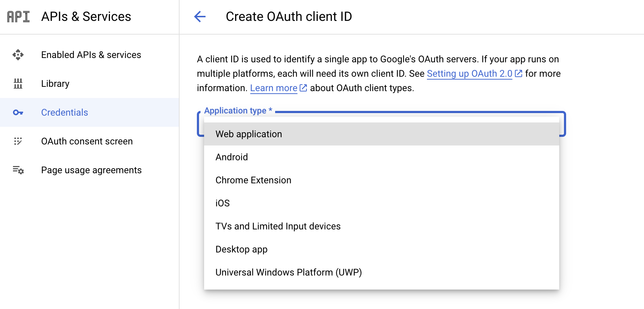Open the Setting up OAuth 2.0 link
644x309 pixels.
(469, 73)
